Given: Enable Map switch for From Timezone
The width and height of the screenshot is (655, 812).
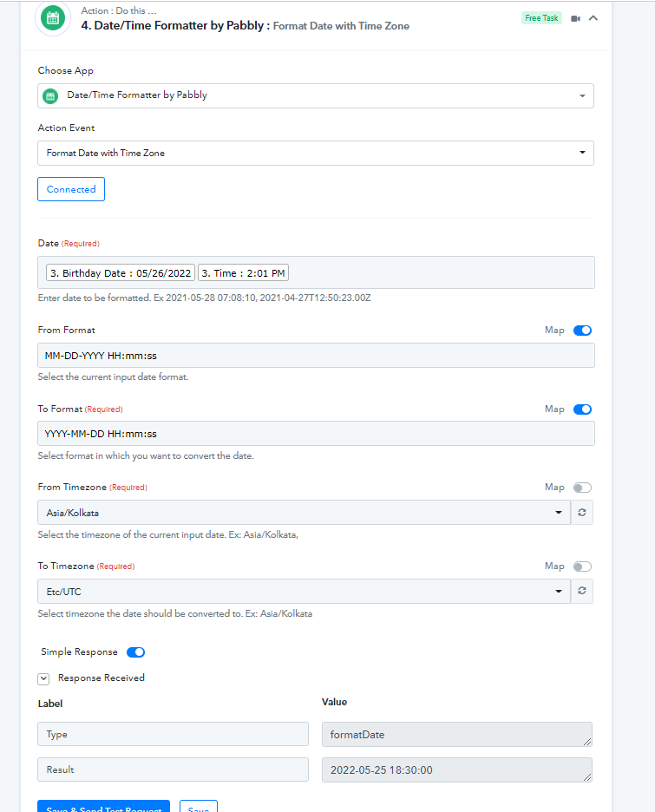Looking at the screenshot, I should tap(582, 488).
